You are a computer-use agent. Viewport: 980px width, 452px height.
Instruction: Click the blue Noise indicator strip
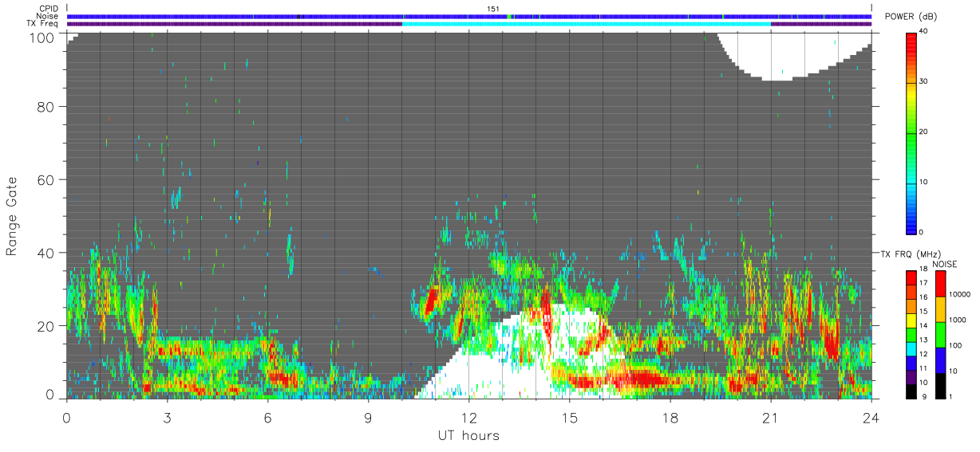[x=469, y=16]
